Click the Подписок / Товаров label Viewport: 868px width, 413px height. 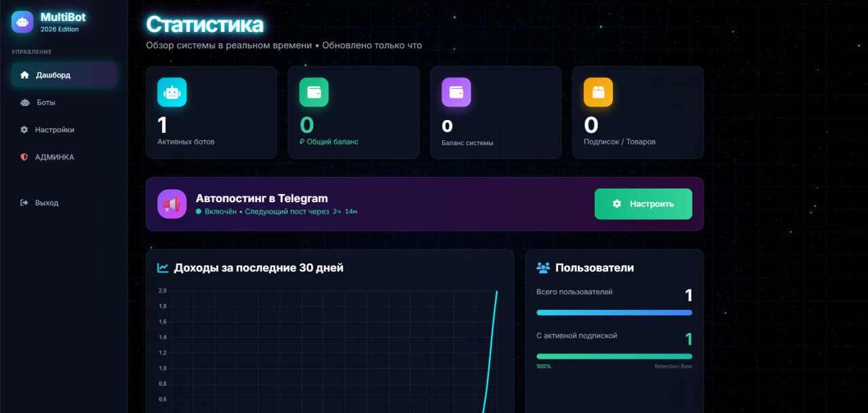point(620,142)
